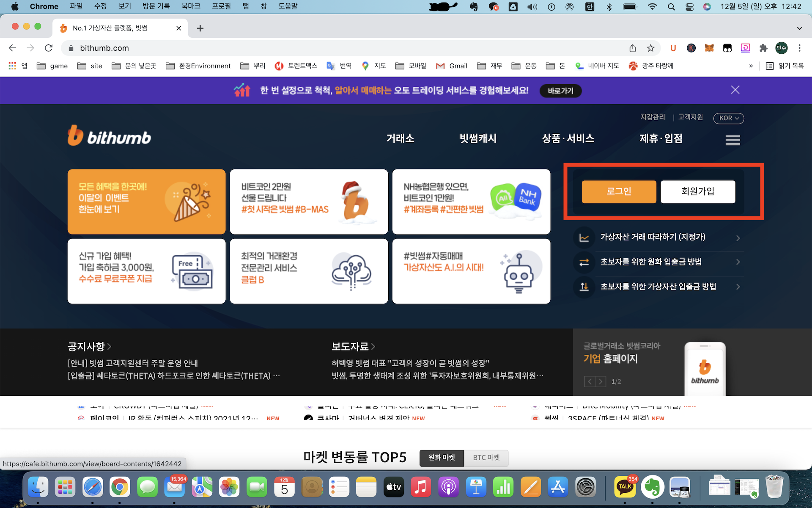The width and height of the screenshot is (812, 508).
Task: Open the 제휴·입점 menu
Action: (661, 138)
